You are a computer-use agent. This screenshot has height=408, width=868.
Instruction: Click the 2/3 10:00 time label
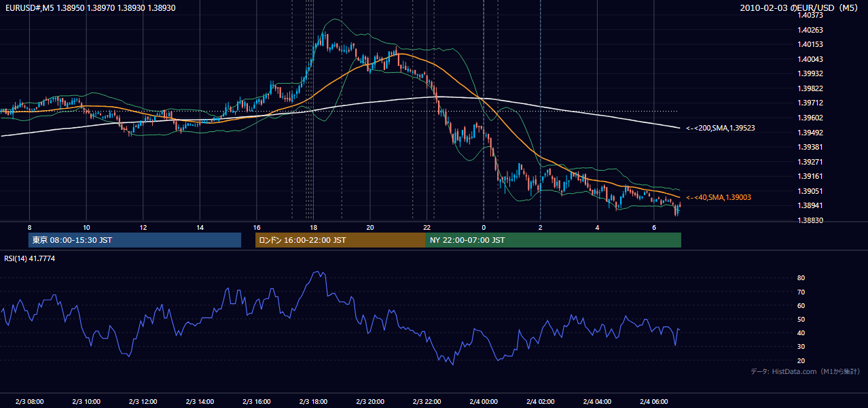coord(86,401)
